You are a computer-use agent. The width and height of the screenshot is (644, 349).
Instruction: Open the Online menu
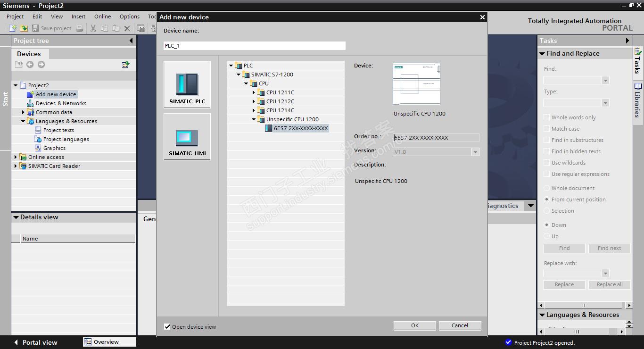(102, 17)
